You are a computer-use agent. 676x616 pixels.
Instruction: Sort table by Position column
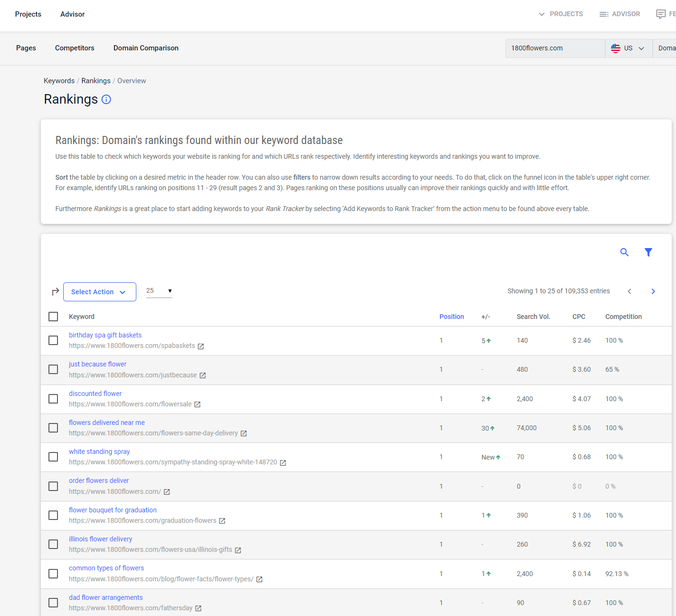point(451,317)
